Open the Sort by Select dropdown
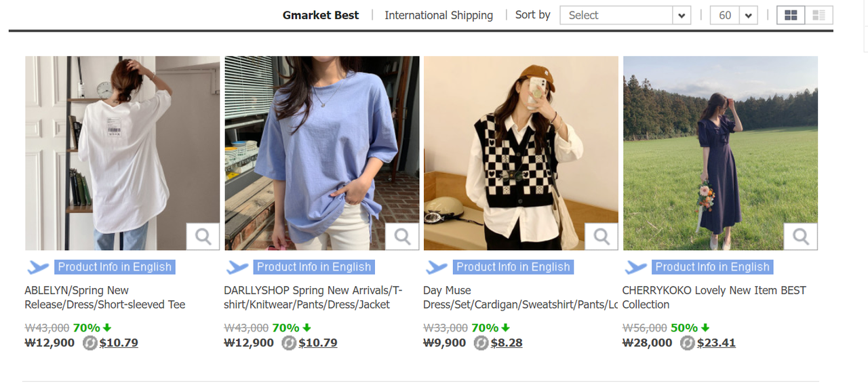868x383 pixels. [x=625, y=15]
